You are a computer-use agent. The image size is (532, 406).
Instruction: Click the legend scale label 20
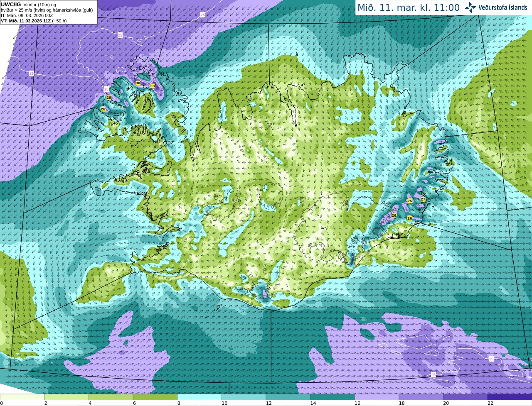(446, 403)
